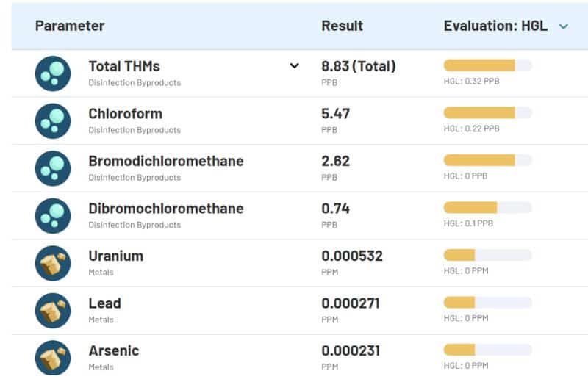Click the Total THMs bubbles icon
Viewport: 588px width, 382px height.
point(53,73)
